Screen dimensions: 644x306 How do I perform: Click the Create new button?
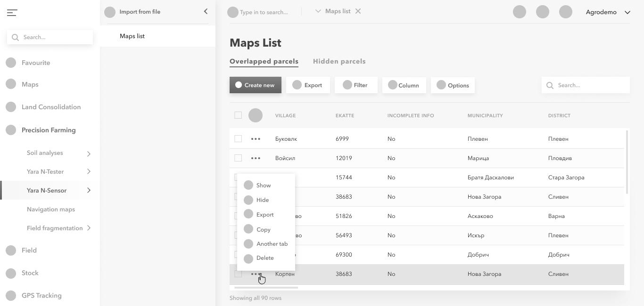click(x=256, y=85)
